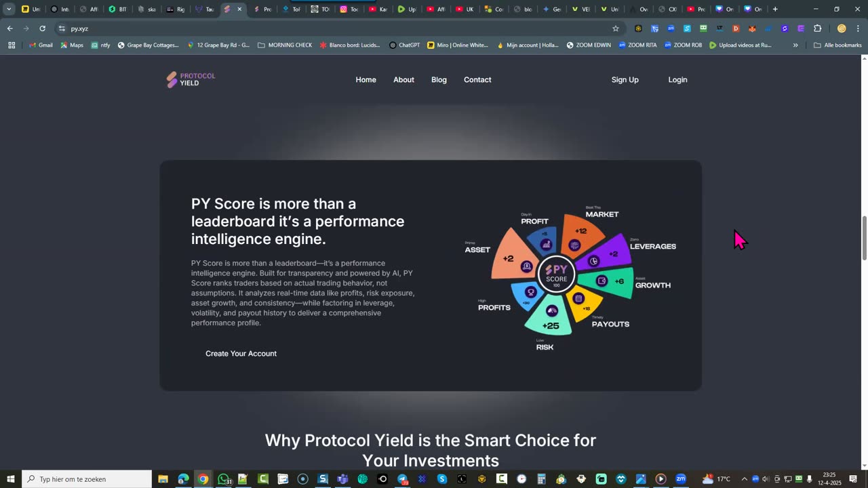Open File Explorer from the taskbar
868x488 pixels.
click(163, 479)
